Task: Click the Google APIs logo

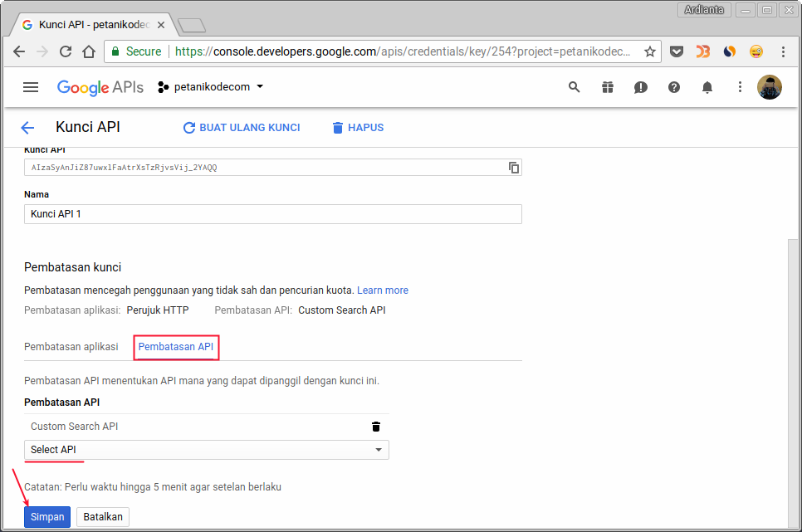Action: point(100,86)
